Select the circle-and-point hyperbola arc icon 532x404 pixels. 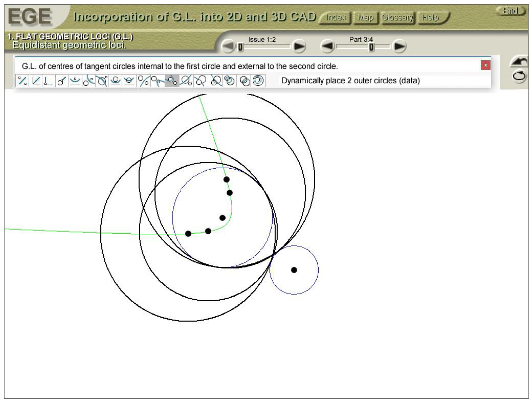89,80
